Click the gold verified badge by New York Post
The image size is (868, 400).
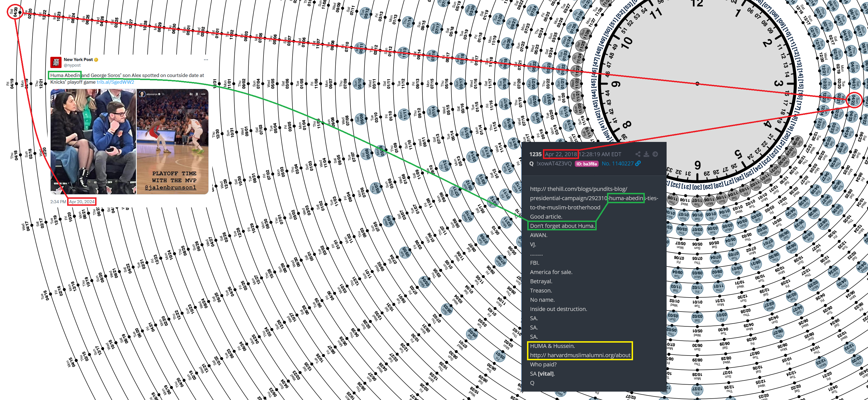(96, 60)
